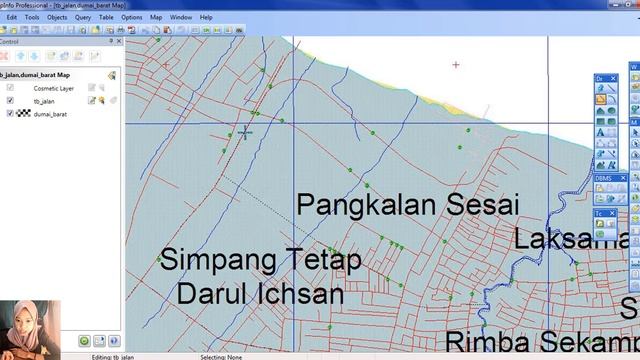
Task: Toggle auto label tag icon for tb_jalan
Action: 113,100
